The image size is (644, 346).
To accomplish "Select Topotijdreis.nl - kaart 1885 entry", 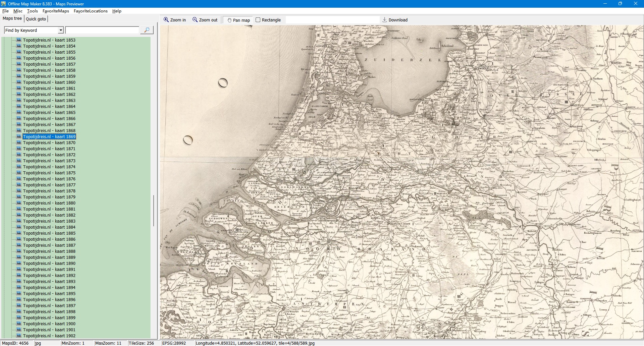I will tap(49, 233).
